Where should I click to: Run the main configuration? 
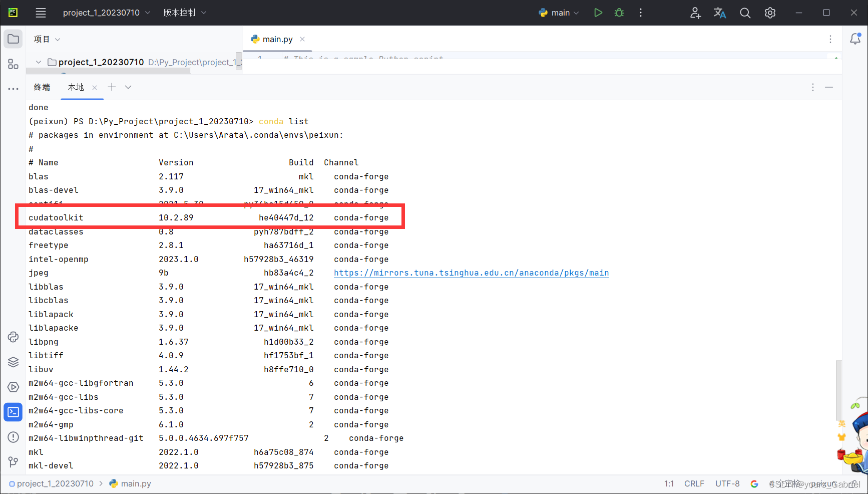[598, 13]
